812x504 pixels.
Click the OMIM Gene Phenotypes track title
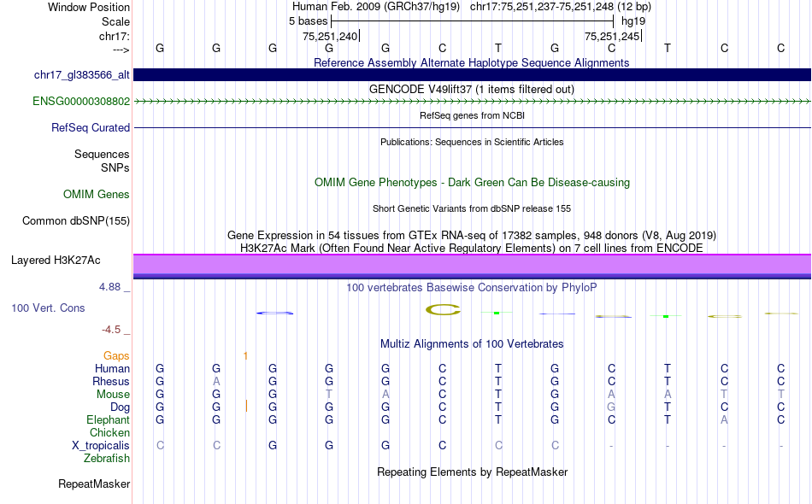(472, 182)
